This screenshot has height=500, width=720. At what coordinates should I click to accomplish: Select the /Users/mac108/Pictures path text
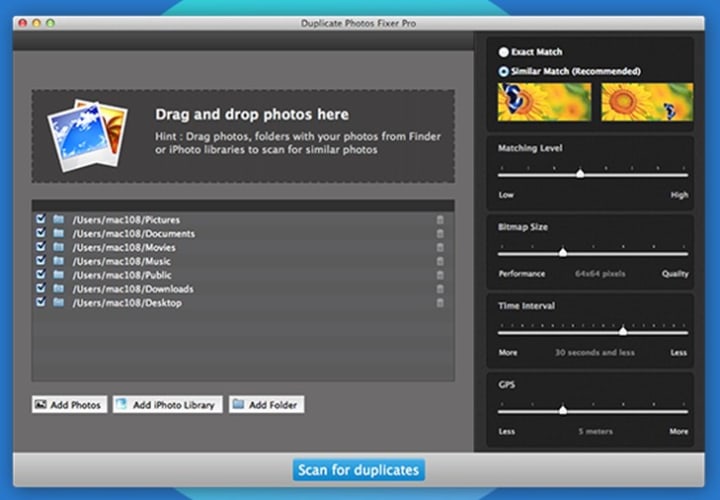click(x=126, y=220)
